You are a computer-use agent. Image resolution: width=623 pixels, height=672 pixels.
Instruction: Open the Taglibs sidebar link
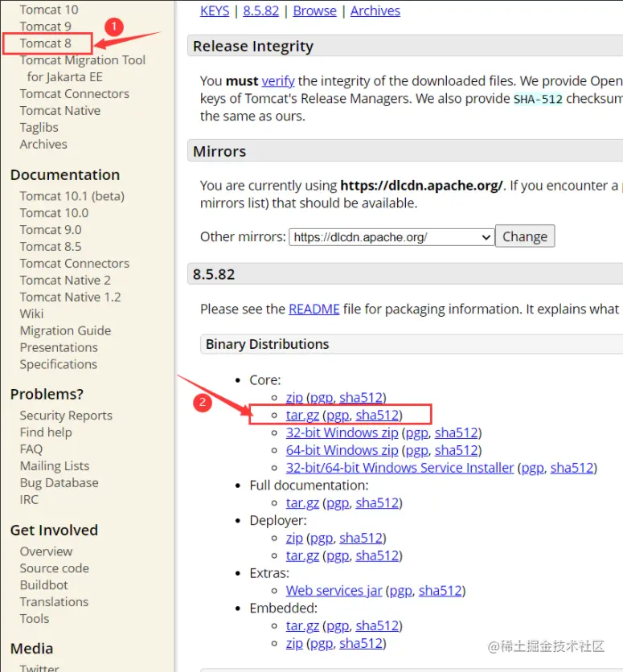coord(39,127)
